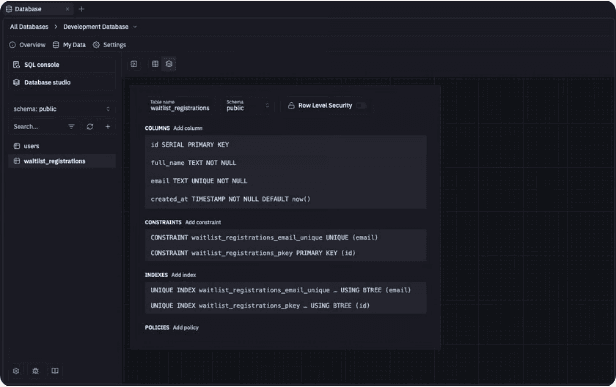
Task: Select the table structure view icon
Action: pyautogui.click(x=169, y=64)
